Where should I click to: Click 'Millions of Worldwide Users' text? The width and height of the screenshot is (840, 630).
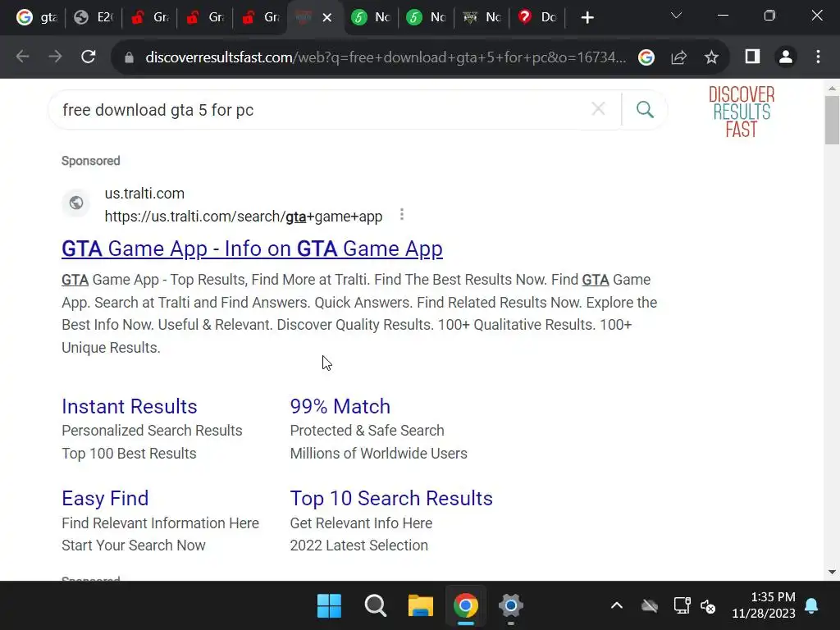coord(378,453)
